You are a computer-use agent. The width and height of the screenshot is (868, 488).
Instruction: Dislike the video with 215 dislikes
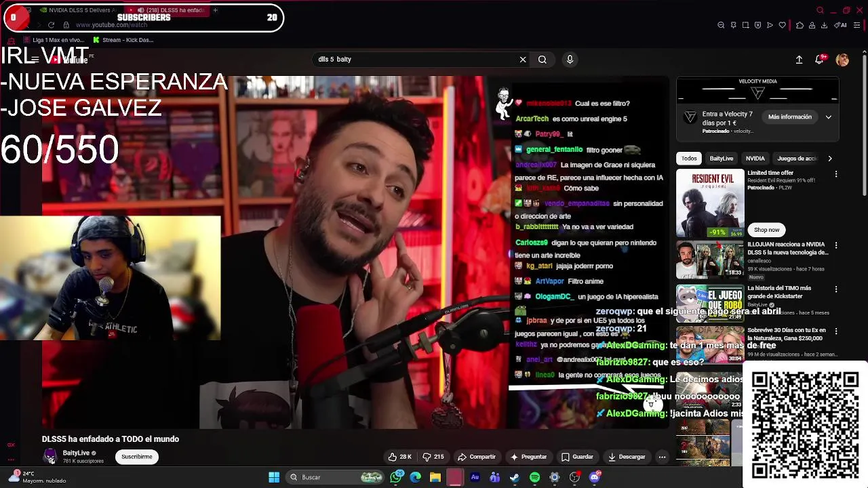pos(433,457)
